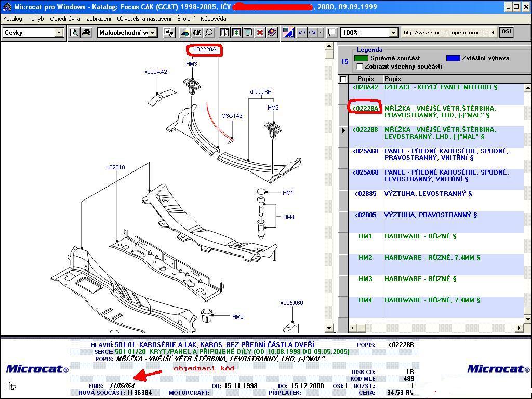
Task: Click the alpha symbol toolbar icon
Action: coord(197,33)
